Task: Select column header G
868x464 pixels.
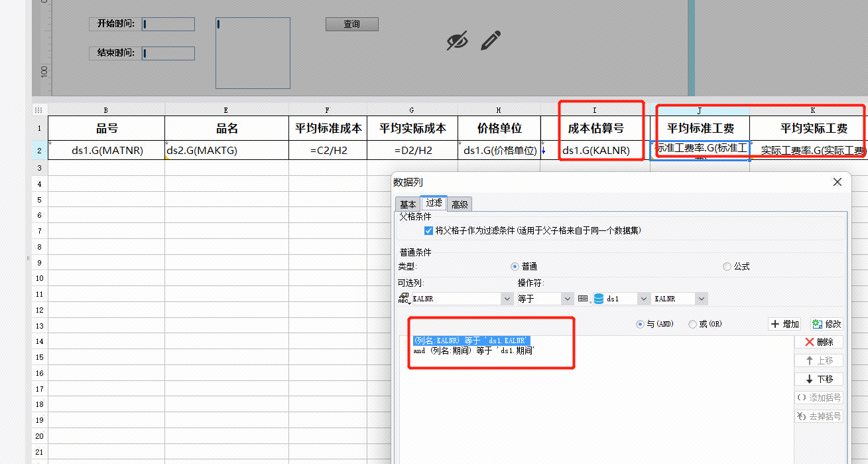Action: (412, 110)
